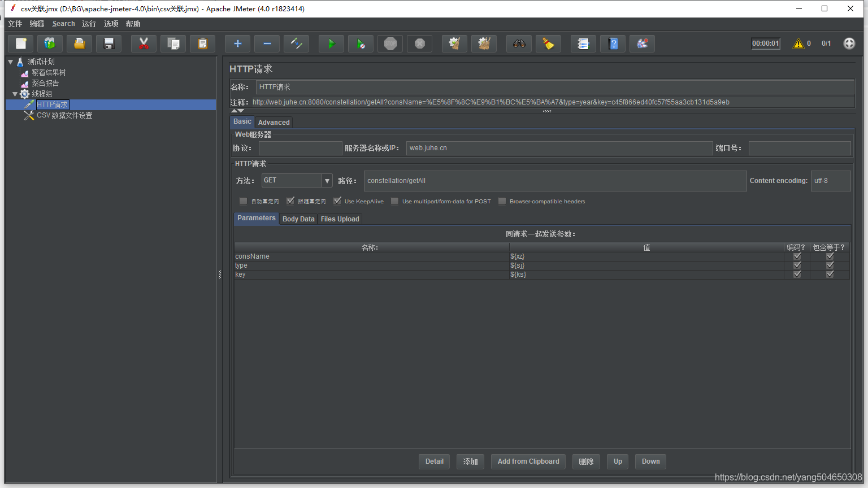Image resolution: width=868 pixels, height=488 pixels.
Task: Open the Templates toolbar icon
Action: click(50, 43)
